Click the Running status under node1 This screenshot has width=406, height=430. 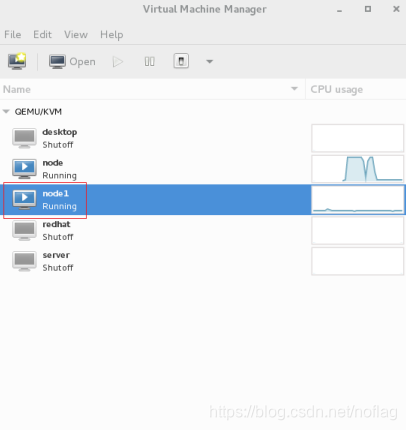click(59, 206)
